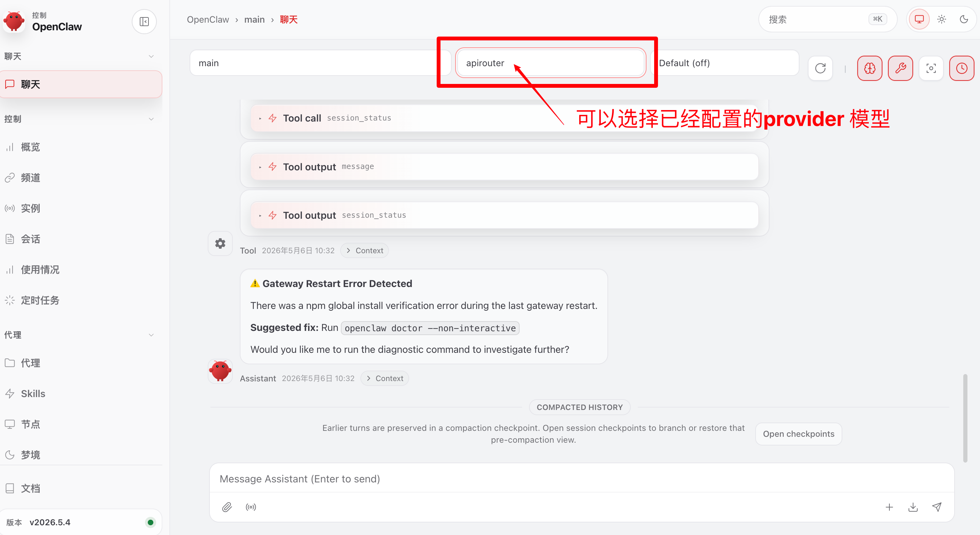Open the main session dropdown
The width and height of the screenshot is (980, 535).
click(x=320, y=63)
